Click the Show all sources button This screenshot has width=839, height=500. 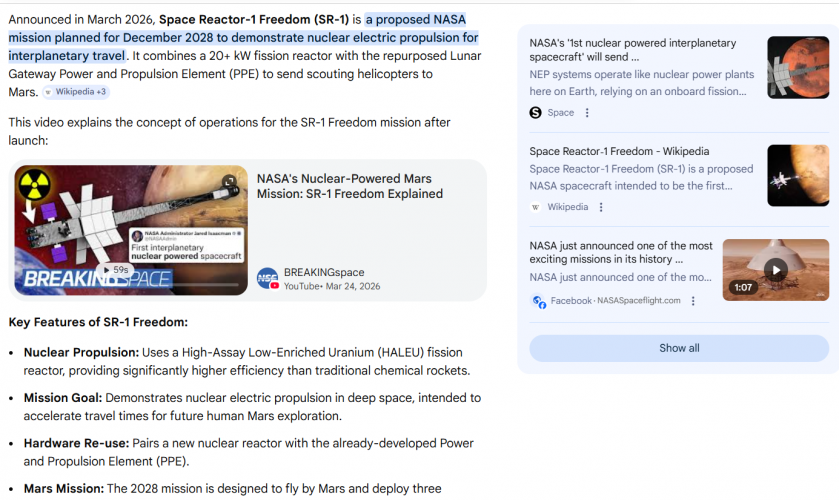679,348
